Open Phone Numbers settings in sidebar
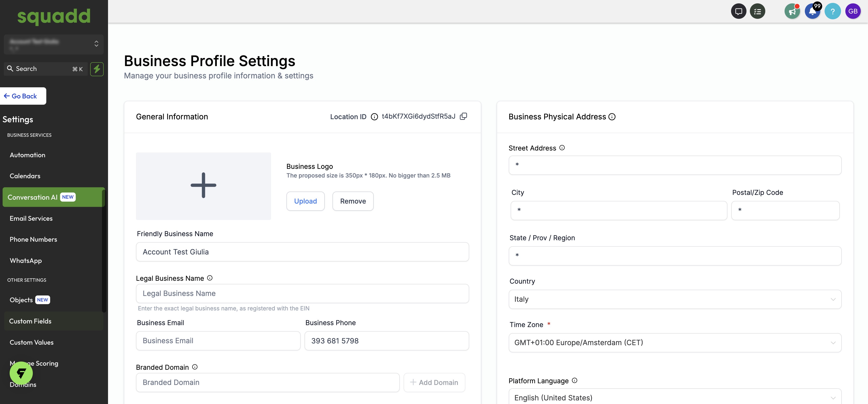Viewport: 868px width, 404px height. pos(33,240)
